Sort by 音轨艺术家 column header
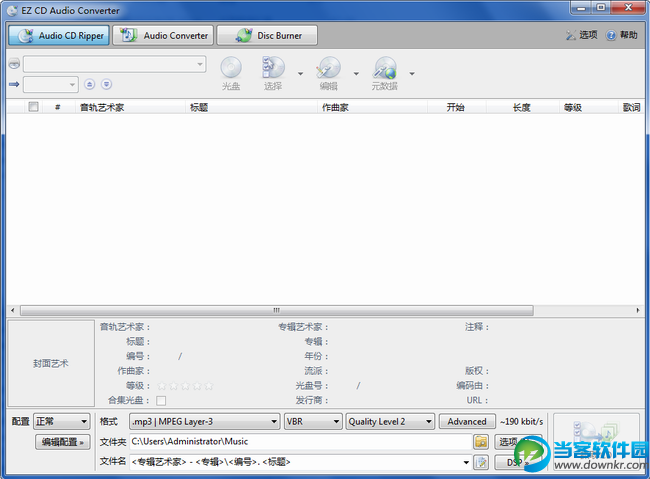Screen dimensions: 650x479 point(130,107)
